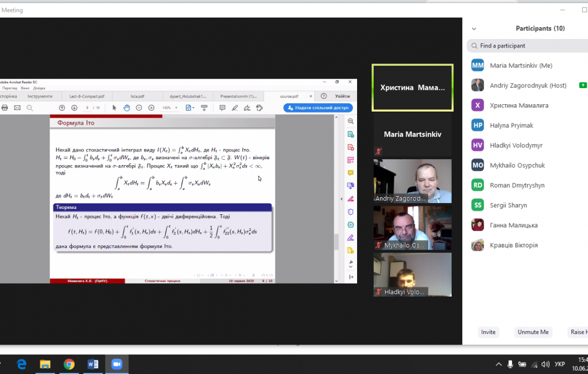
Task: Switch input language via УКР indicator
Action: pyautogui.click(x=560, y=364)
